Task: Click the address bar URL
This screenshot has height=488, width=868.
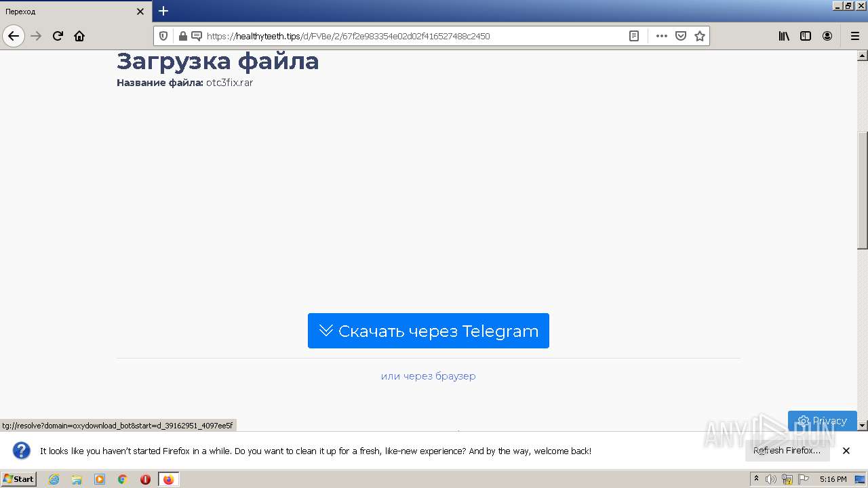Action: pyautogui.click(x=348, y=36)
